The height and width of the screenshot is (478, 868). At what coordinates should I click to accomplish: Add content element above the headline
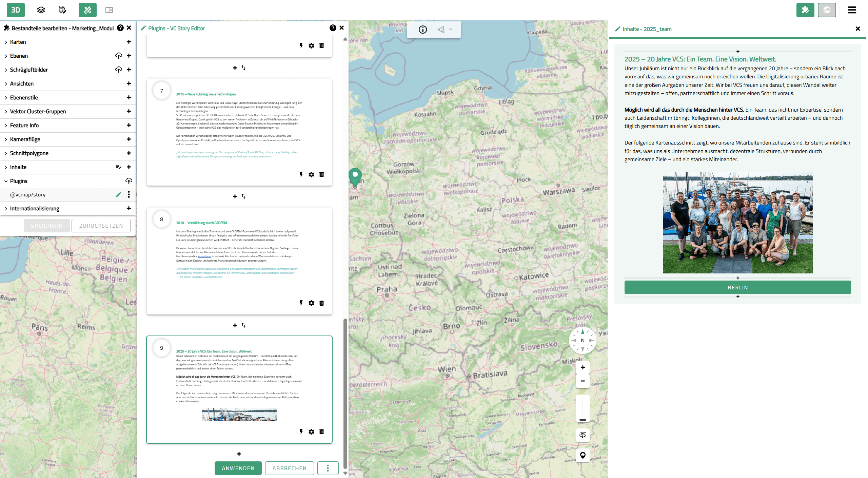tap(738, 51)
